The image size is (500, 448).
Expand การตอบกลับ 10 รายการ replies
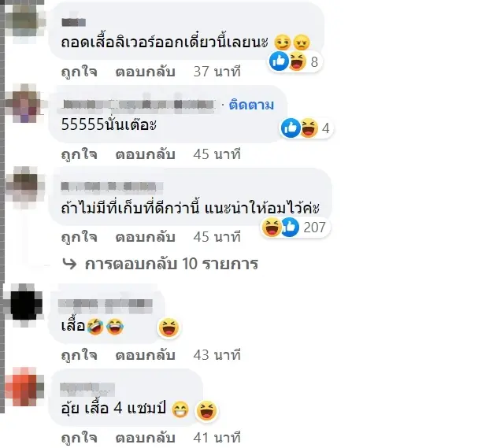[x=171, y=264]
